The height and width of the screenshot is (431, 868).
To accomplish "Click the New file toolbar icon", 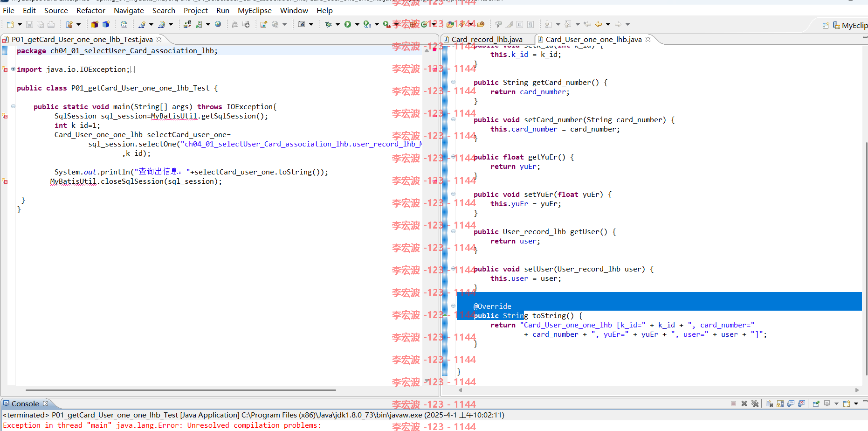I will pyautogui.click(x=10, y=24).
